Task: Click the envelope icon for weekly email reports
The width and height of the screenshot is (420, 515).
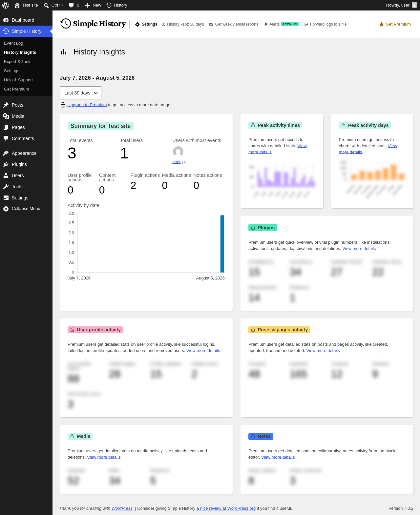Action: [211, 24]
